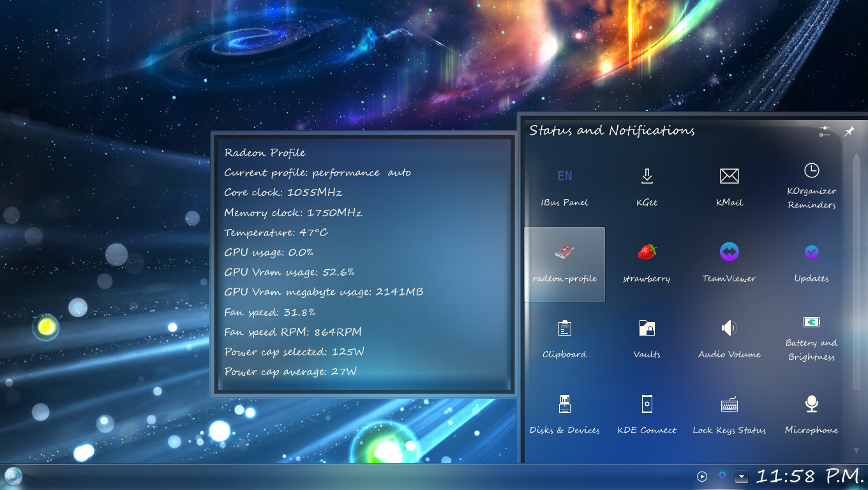Open KOrganizer Reminders clock entry
868x490 pixels.
pyautogui.click(x=811, y=188)
